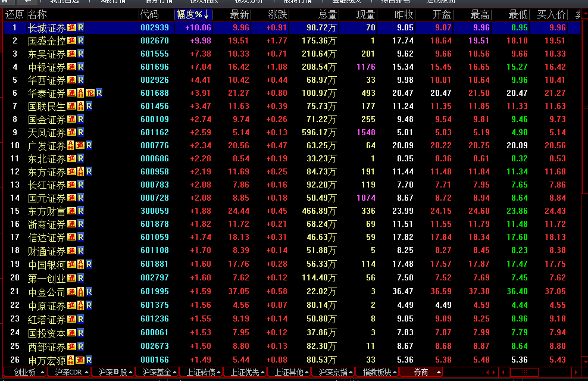Sort by the 最新 column header
The image size is (588, 381).
[x=239, y=15]
